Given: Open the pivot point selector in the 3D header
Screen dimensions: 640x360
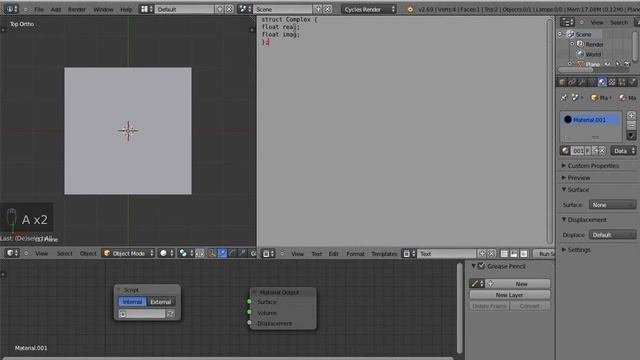Looking at the screenshot, I should click(186, 253).
